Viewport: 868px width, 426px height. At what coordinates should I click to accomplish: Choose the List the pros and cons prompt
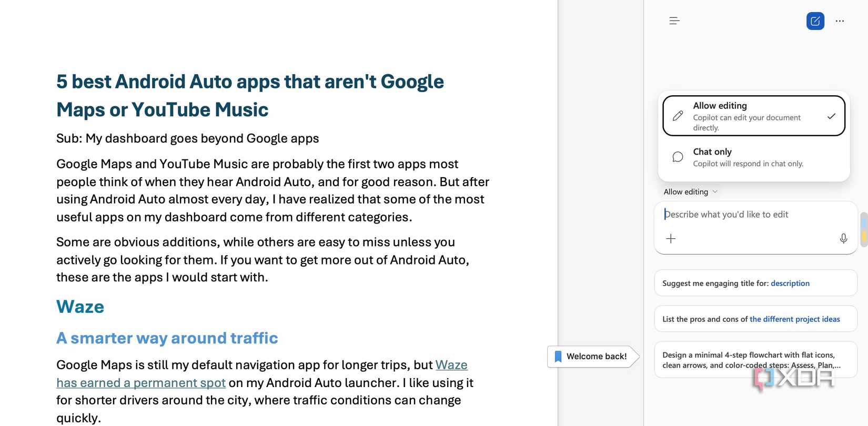[x=755, y=319]
